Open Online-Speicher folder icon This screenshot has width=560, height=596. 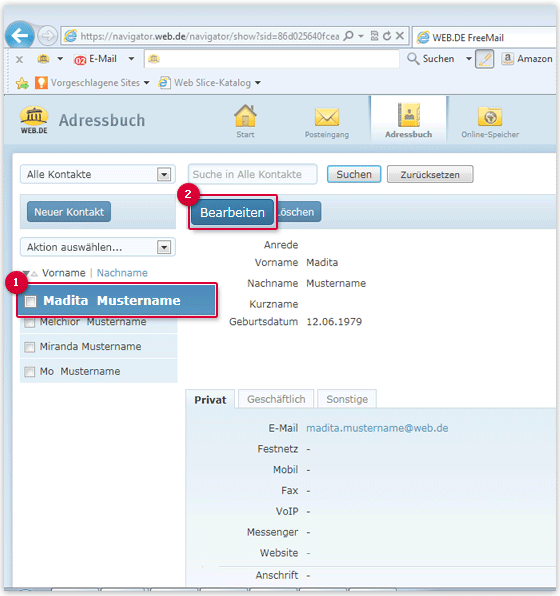[490, 122]
